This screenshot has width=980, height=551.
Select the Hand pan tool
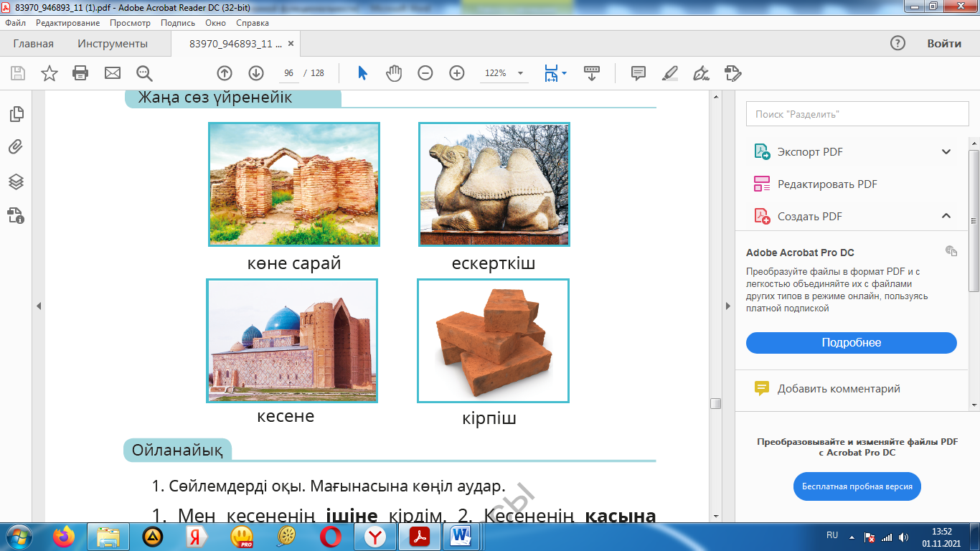pos(394,73)
